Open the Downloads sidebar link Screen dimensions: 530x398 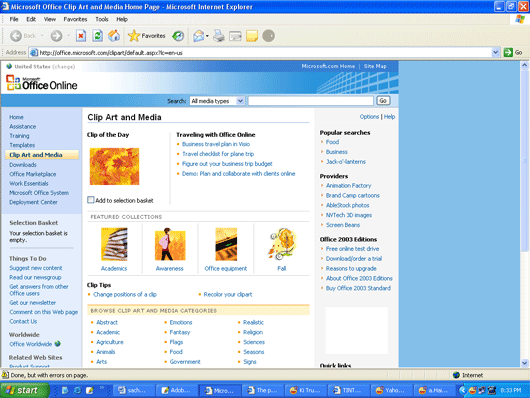pos(23,165)
